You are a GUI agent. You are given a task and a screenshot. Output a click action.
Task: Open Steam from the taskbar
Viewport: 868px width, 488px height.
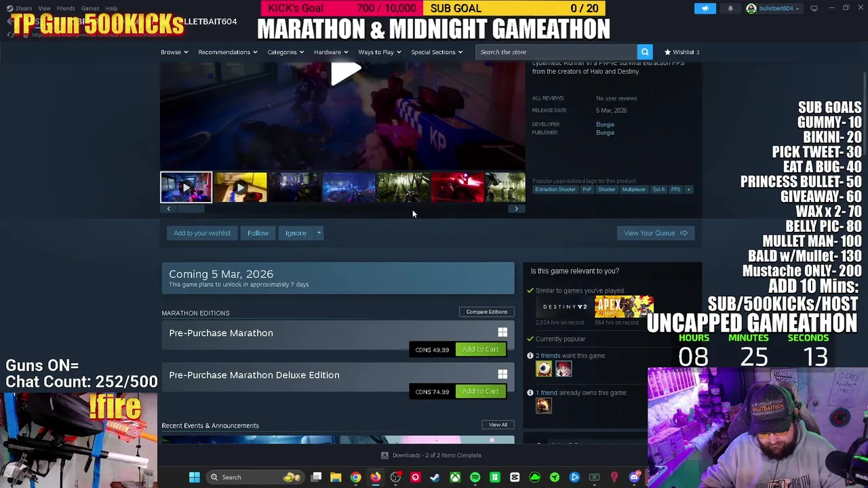[x=435, y=477]
